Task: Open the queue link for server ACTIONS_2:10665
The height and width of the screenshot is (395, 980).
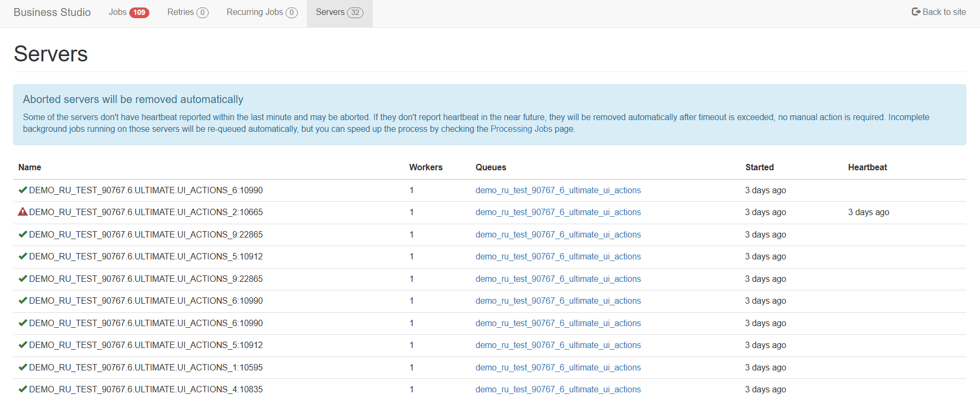Action: click(558, 212)
